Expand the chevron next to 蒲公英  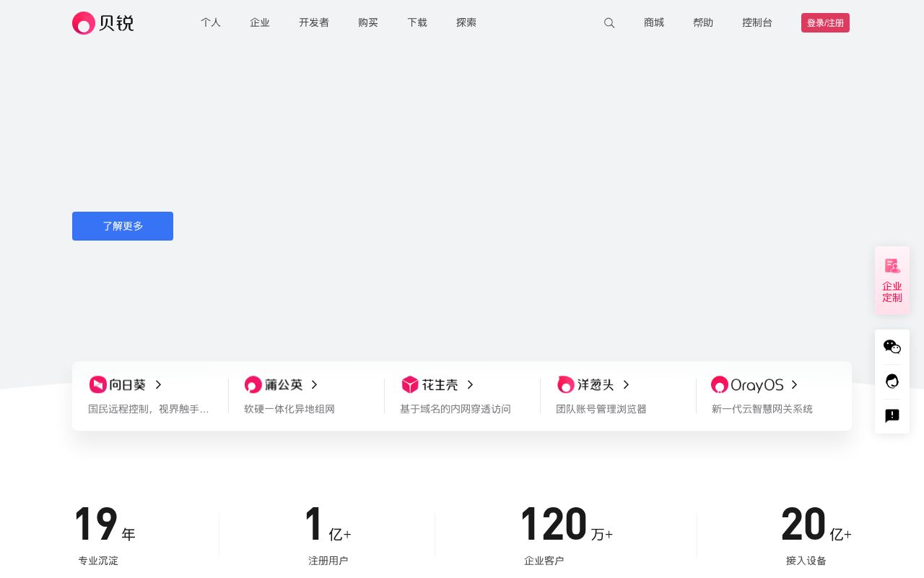314,384
